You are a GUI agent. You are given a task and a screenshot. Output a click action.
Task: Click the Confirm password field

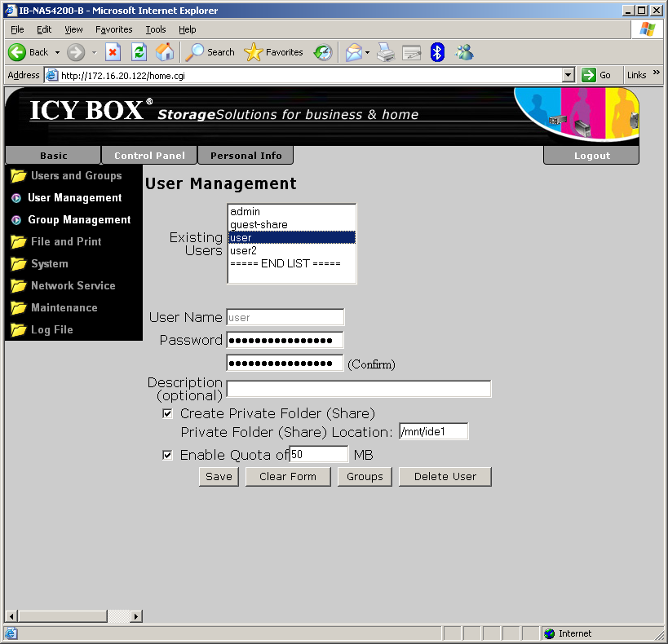pos(285,363)
